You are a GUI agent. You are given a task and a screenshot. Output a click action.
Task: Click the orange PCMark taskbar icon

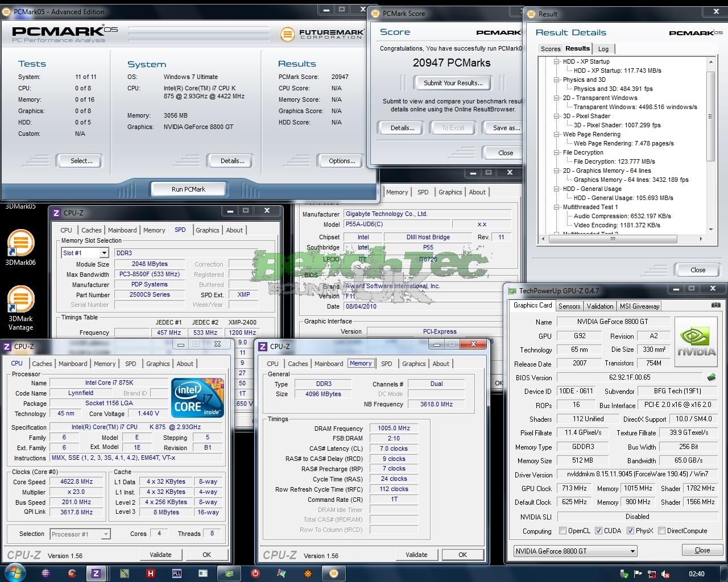pos(334,573)
